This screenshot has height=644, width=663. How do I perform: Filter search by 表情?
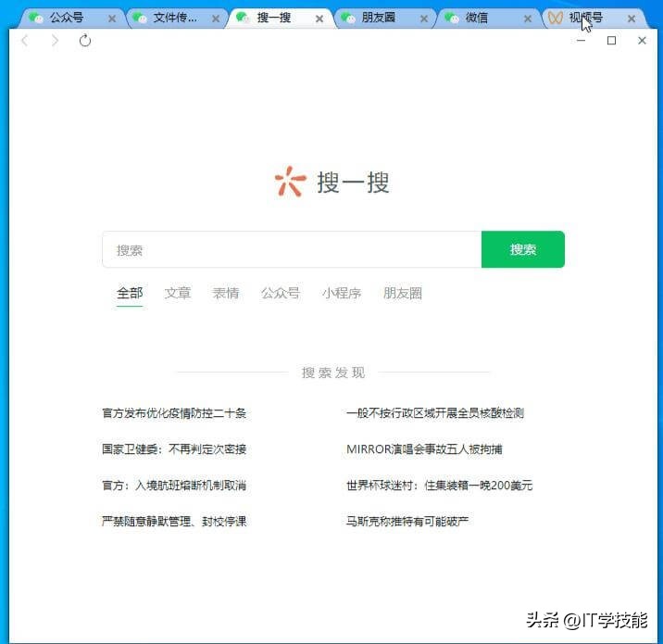tap(226, 293)
